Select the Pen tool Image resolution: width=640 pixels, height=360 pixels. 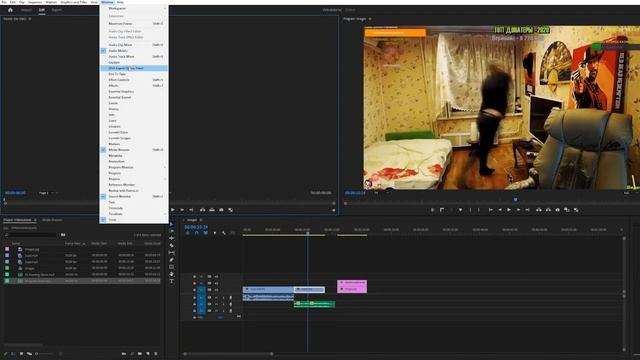[171, 260]
